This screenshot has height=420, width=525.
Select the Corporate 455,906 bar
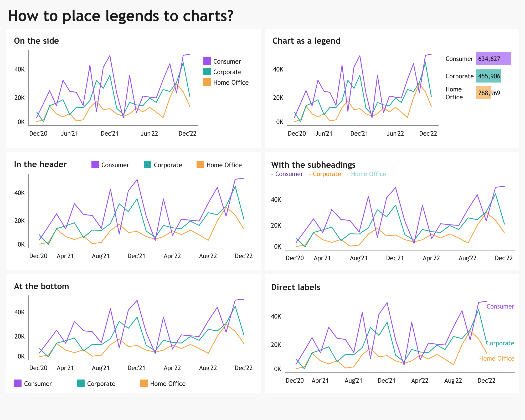pyautogui.click(x=488, y=76)
